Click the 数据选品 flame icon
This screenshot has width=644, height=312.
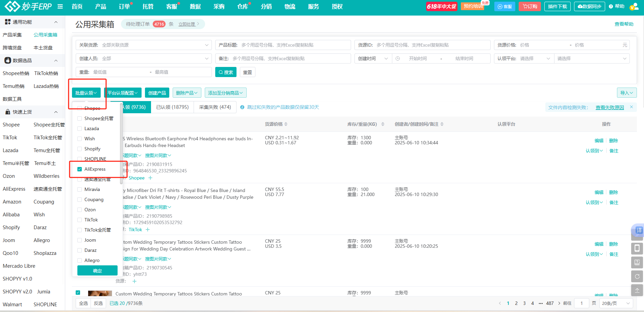point(7,61)
